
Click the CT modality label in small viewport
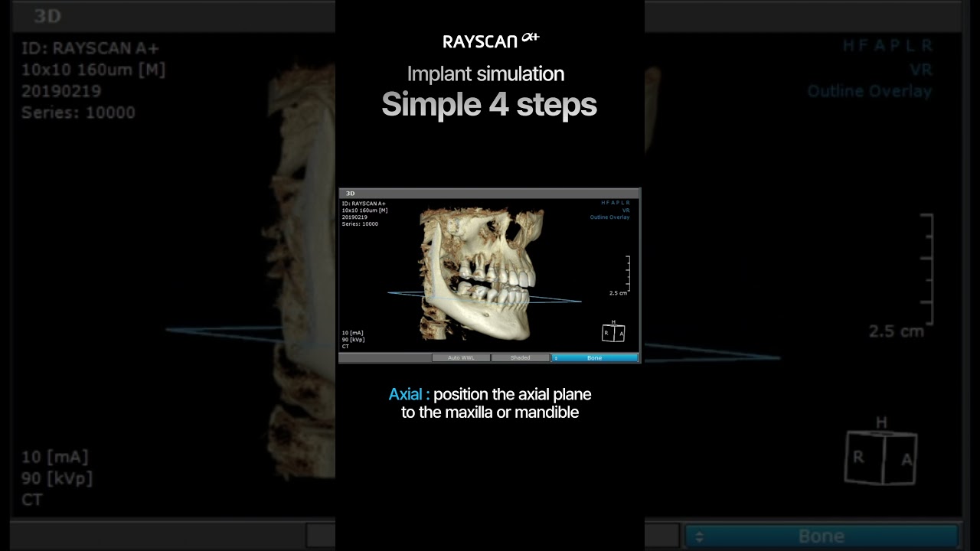coord(345,347)
